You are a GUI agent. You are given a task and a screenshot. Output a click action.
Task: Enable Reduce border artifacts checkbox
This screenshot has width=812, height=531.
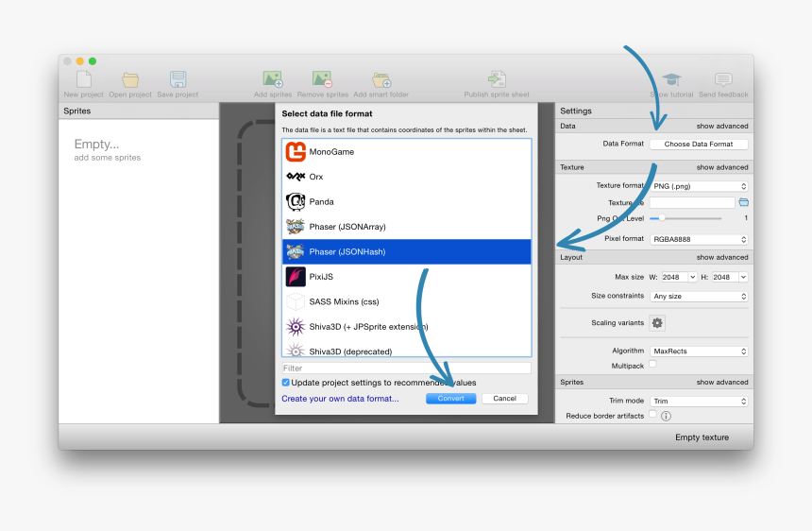click(653, 414)
